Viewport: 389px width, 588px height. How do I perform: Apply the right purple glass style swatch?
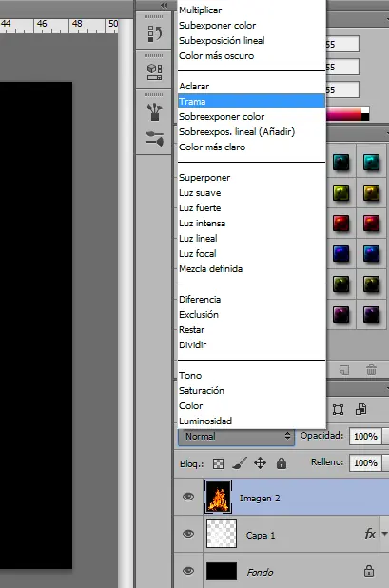pyautogui.click(x=371, y=314)
